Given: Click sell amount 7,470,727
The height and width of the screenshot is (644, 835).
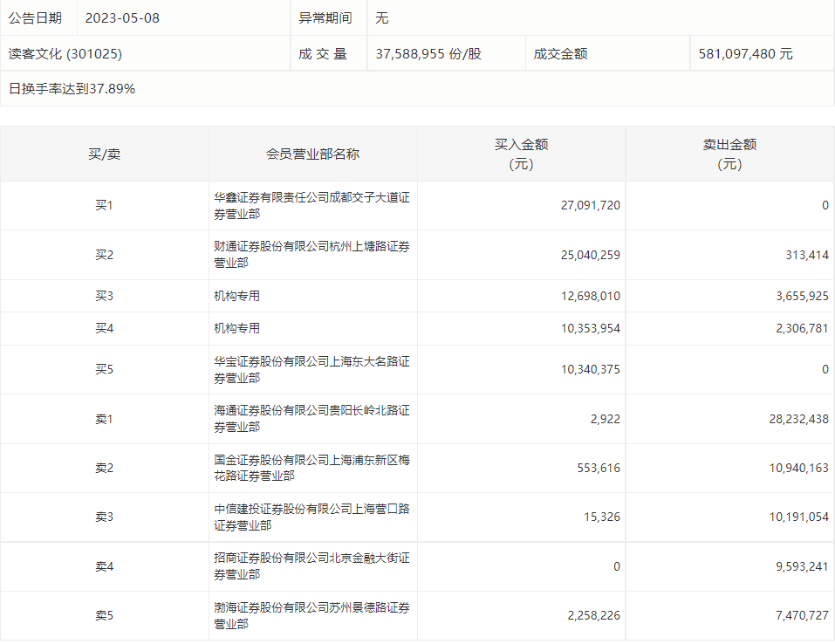Looking at the screenshot, I should coord(802,616).
